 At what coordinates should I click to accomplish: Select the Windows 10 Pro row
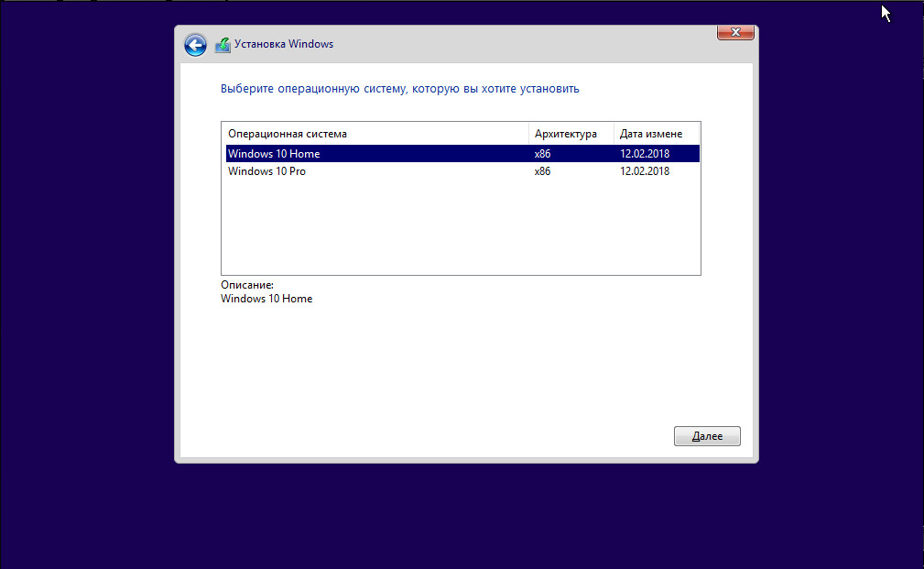[x=462, y=171]
